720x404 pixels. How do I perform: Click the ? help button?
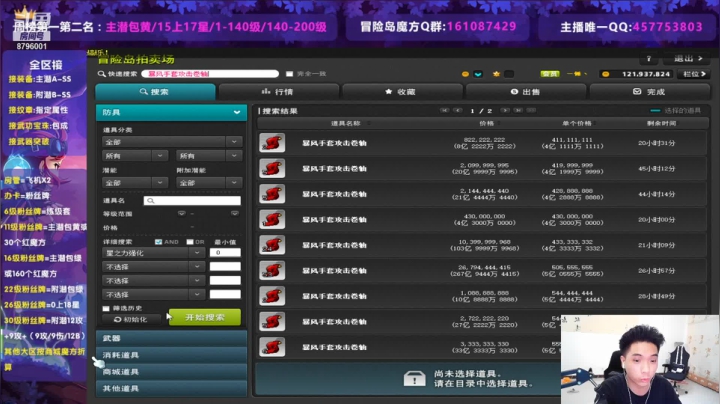[x=649, y=59]
